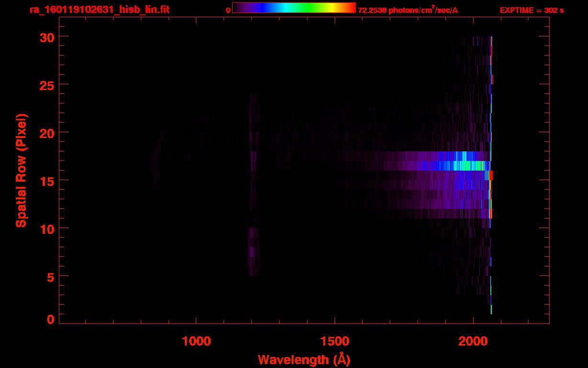
Task: Click the 72.2538 photons/cm²/sec/A label
Action: coord(408,10)
